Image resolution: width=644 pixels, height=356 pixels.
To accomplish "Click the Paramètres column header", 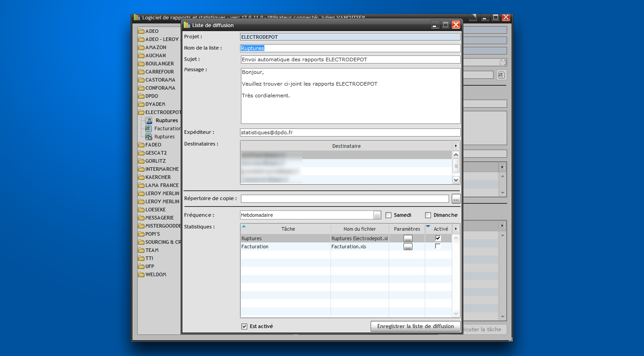I will point(407,229).
